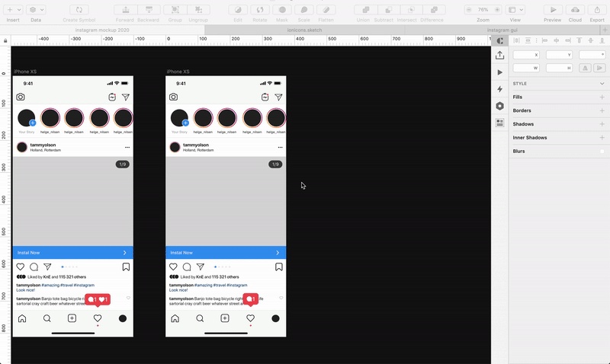610x364 pixels.
Task: Click the upload icon in side strip
Action: point(499,55)
